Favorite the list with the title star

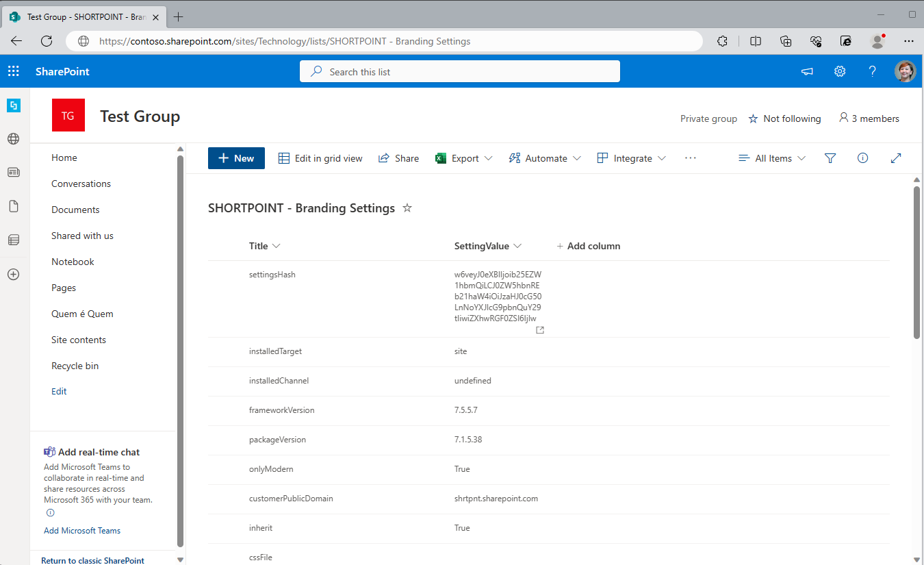pyautogui.click(x=407, y=208)
